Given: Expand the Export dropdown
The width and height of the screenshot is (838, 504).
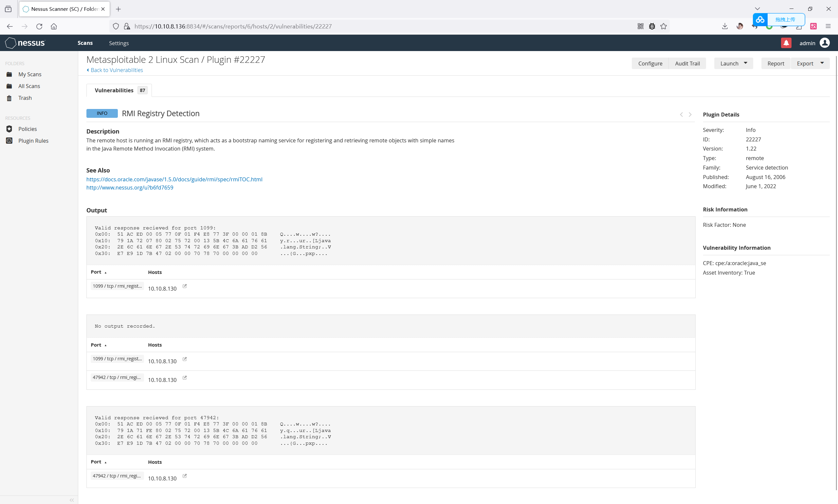Looking at the screenshot, I should click(x=810, y=63).
